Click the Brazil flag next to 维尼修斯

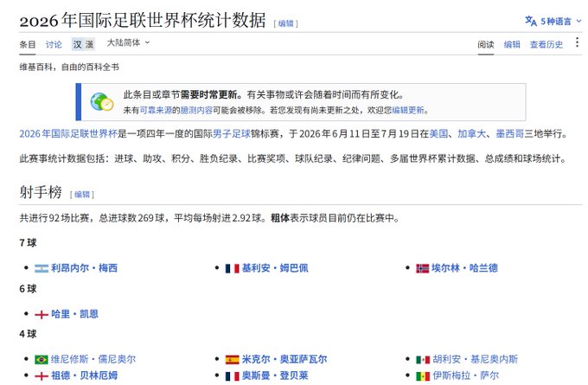[42, 360]
